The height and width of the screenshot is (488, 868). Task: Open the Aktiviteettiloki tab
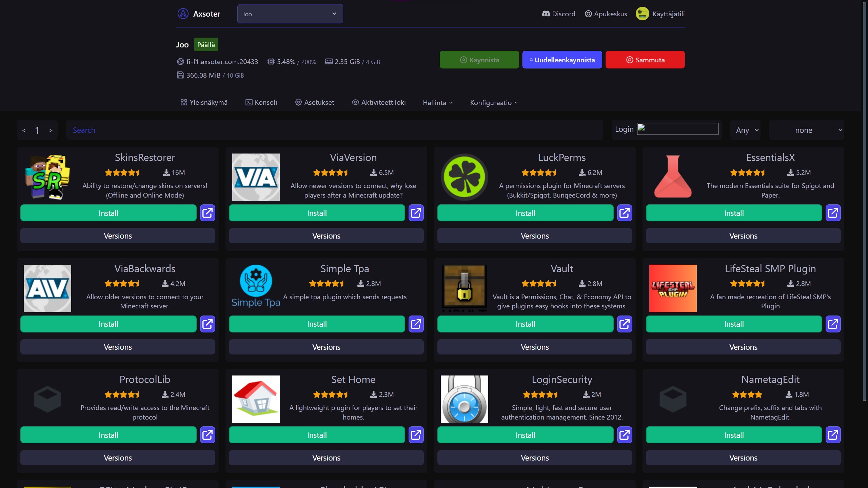(x=379, y=102)
